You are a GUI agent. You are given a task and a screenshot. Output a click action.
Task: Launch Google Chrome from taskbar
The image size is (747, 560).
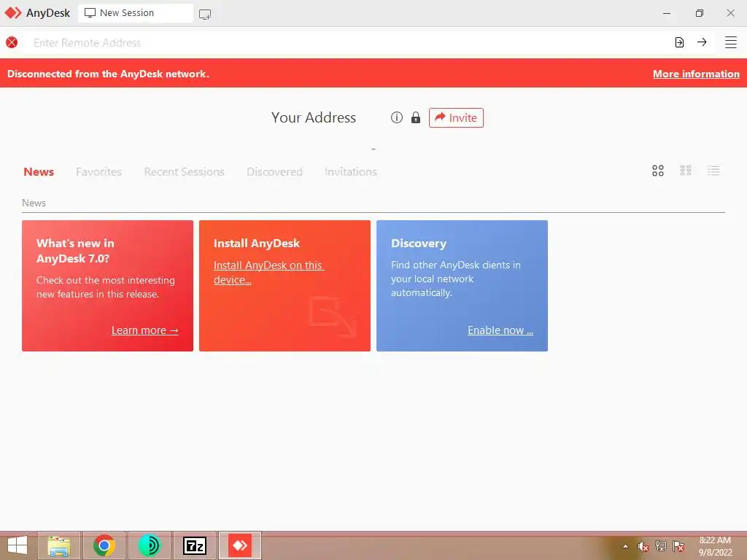[x=104, y=545]
